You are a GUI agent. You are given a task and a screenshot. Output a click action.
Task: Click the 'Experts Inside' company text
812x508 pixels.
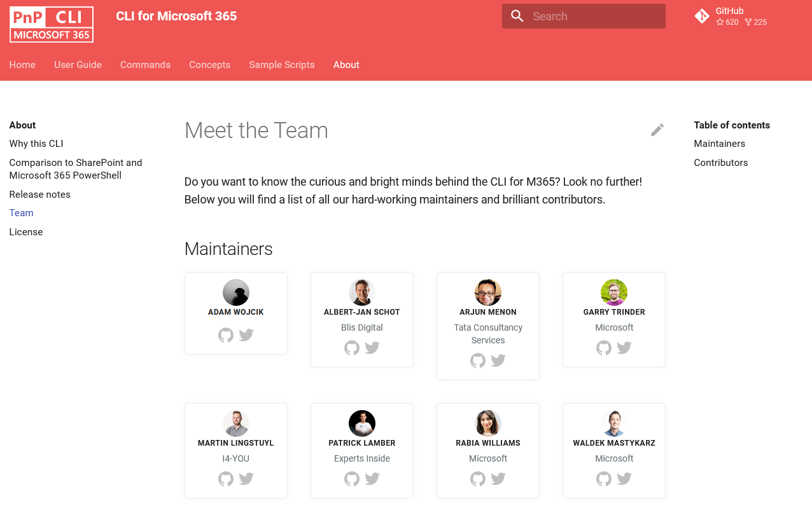(x=362, y=458)
